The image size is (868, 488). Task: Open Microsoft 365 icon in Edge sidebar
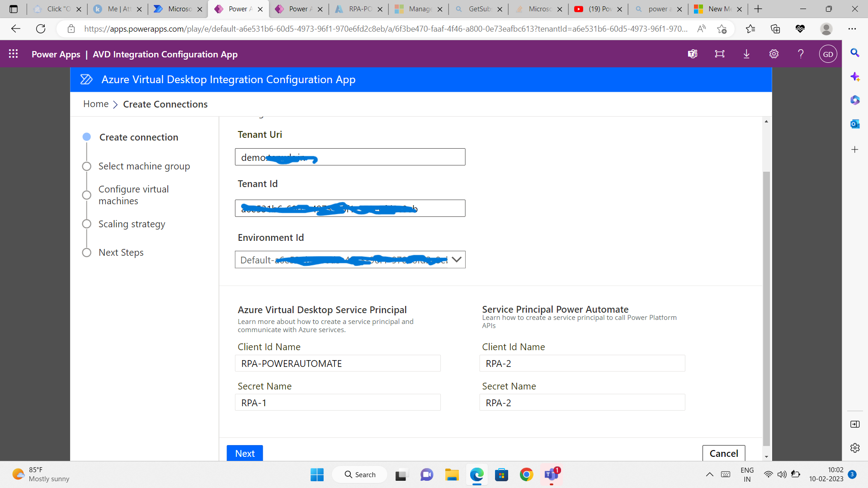(x=854, y=100)
